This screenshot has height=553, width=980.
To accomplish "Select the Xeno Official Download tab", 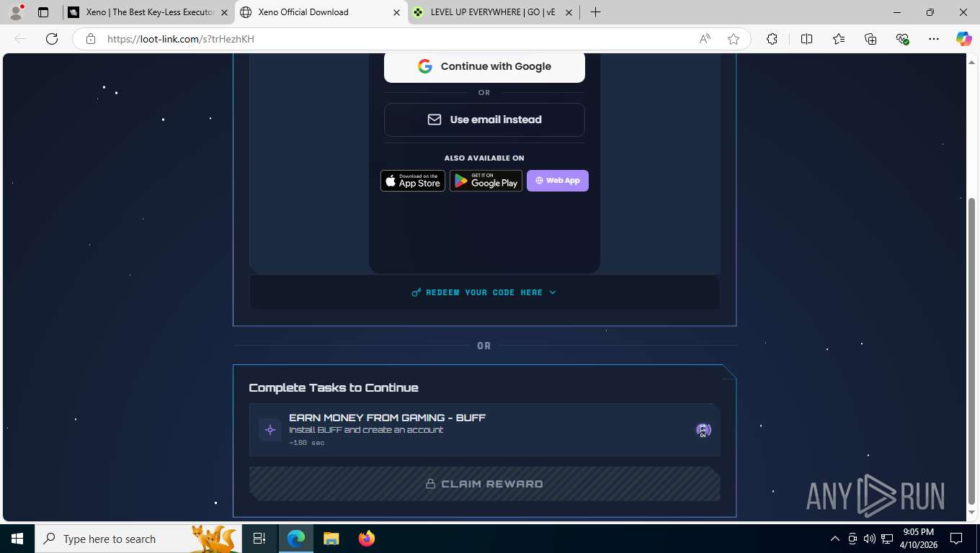I will point(321,12).
